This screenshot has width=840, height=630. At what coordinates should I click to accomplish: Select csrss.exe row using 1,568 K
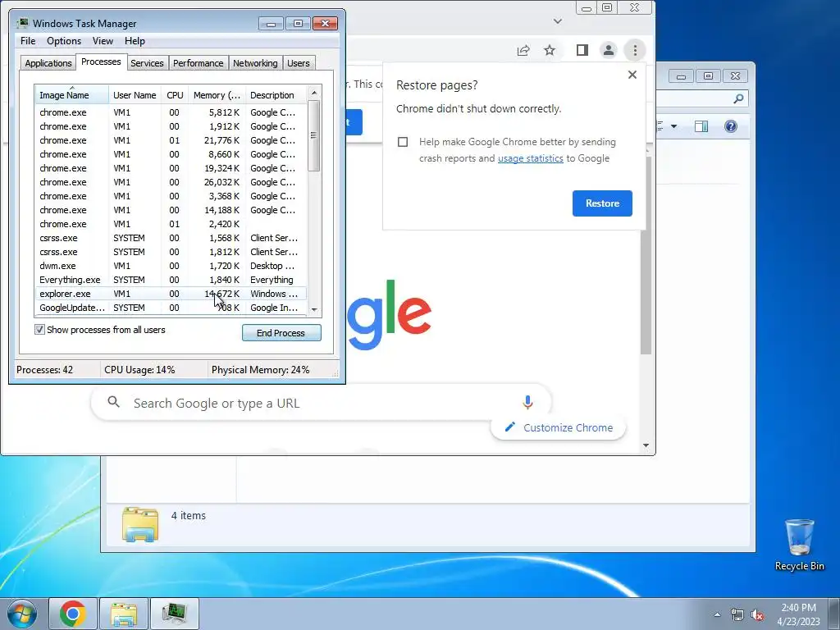(x=171, y=238)
